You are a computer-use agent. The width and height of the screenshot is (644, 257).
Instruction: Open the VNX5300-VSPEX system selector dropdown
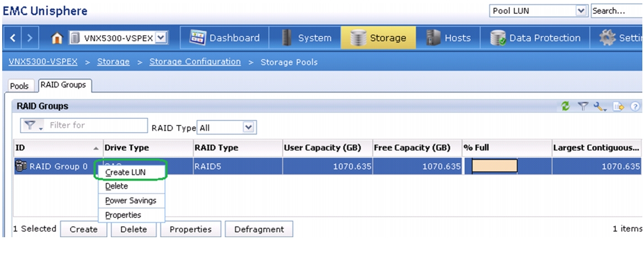click(x=161, y=38)
